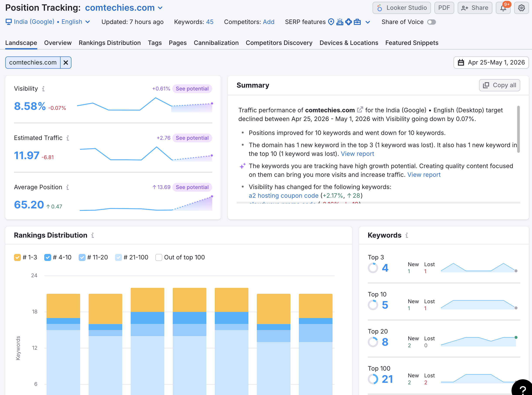Click the local pack SERP feature pin icon
This screenshot has width=532, height=395.
[331, 22]
